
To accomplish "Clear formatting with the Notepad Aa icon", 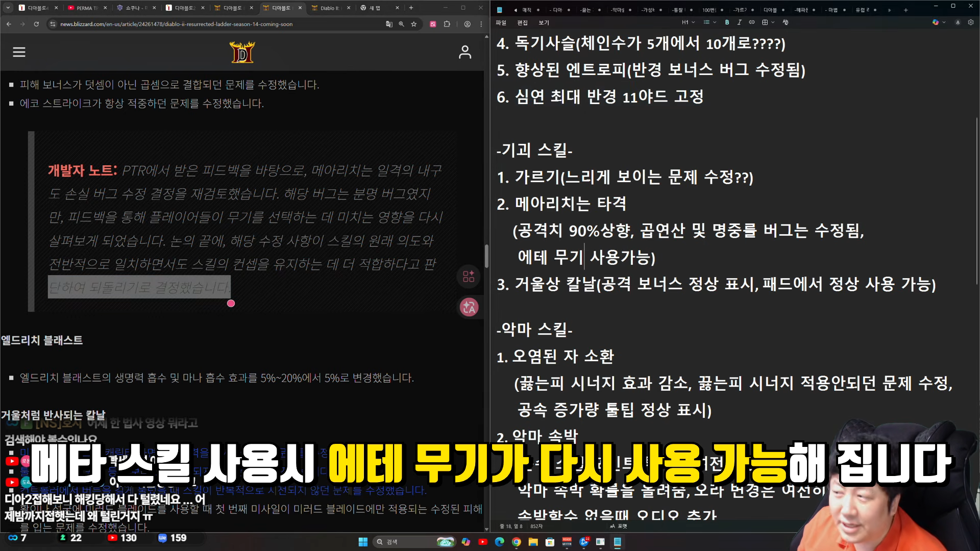I will (x=785, y=22).
